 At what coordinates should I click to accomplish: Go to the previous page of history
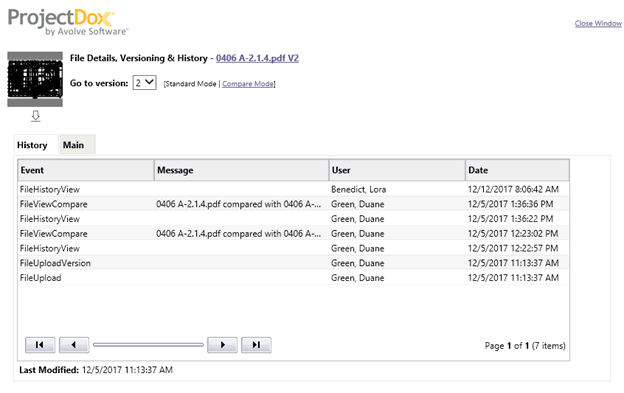[74, 345]
